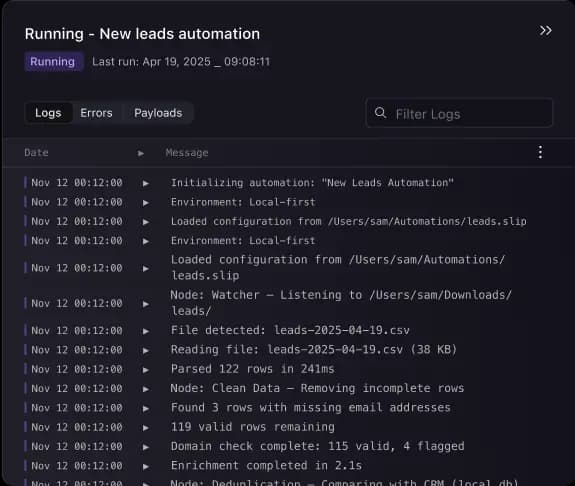Click the 'Last run: Apr 19, 2025' timestamp
Viewport: 575px width, 486px height.
181,62
